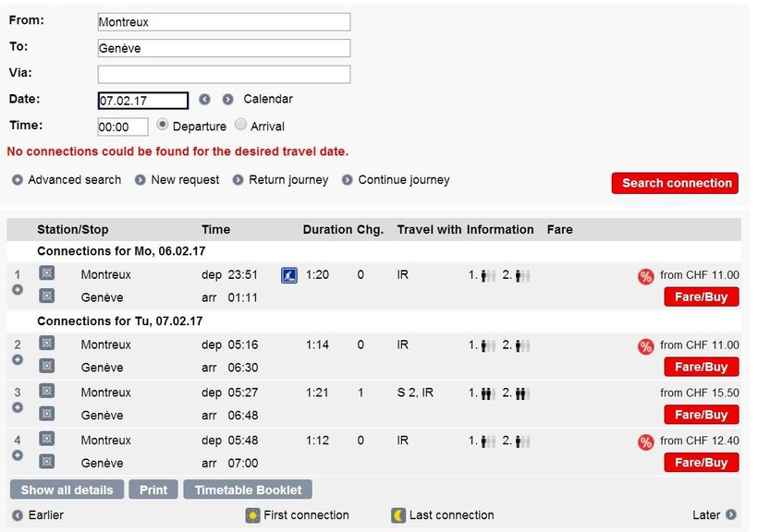The width and height of the screenshot is (758, 532).
Task: Click the Show all details button
Action: pyautogui.click(x=67, y=490)
